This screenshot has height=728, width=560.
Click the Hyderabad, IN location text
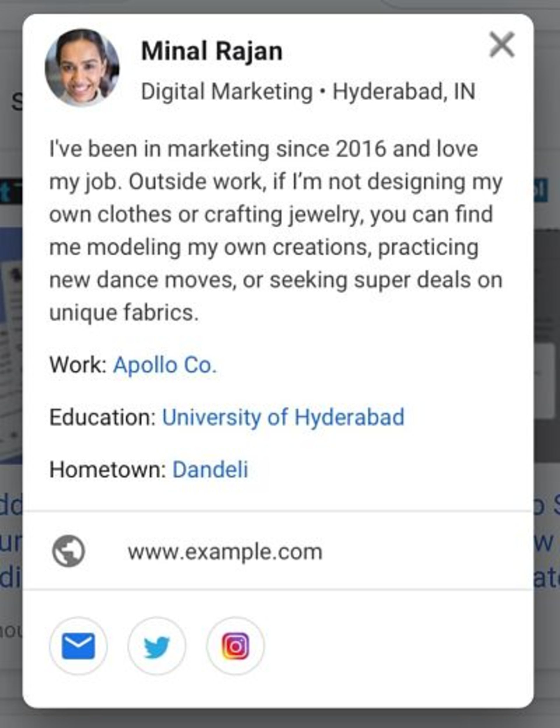coord(404,91)
